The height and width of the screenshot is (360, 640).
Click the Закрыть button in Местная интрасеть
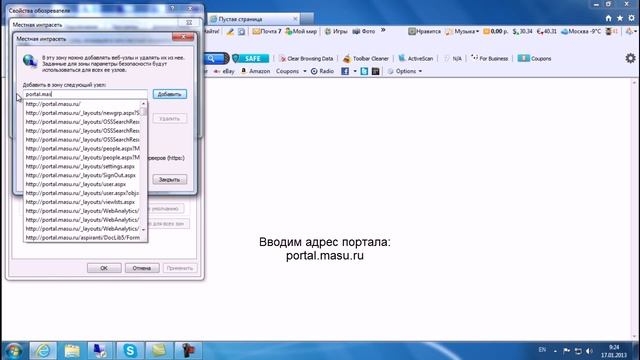tap(170, 179)
